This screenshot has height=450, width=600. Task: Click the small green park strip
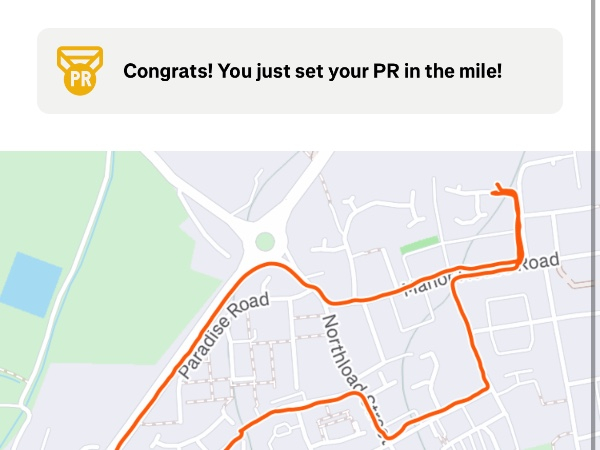(419, 245)
